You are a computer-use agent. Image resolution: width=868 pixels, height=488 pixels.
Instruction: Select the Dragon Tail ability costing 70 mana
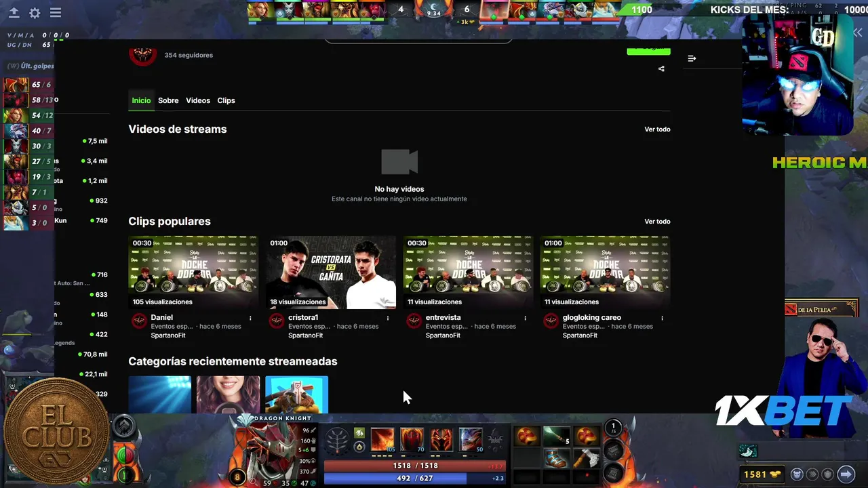point(412,439)
